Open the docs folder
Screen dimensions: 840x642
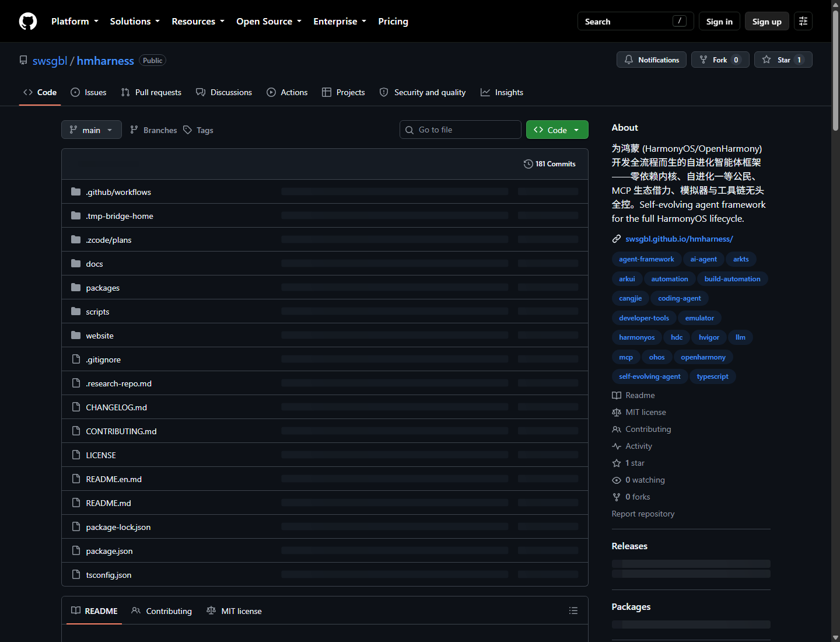pyautogui.click(x=94, y=264)
